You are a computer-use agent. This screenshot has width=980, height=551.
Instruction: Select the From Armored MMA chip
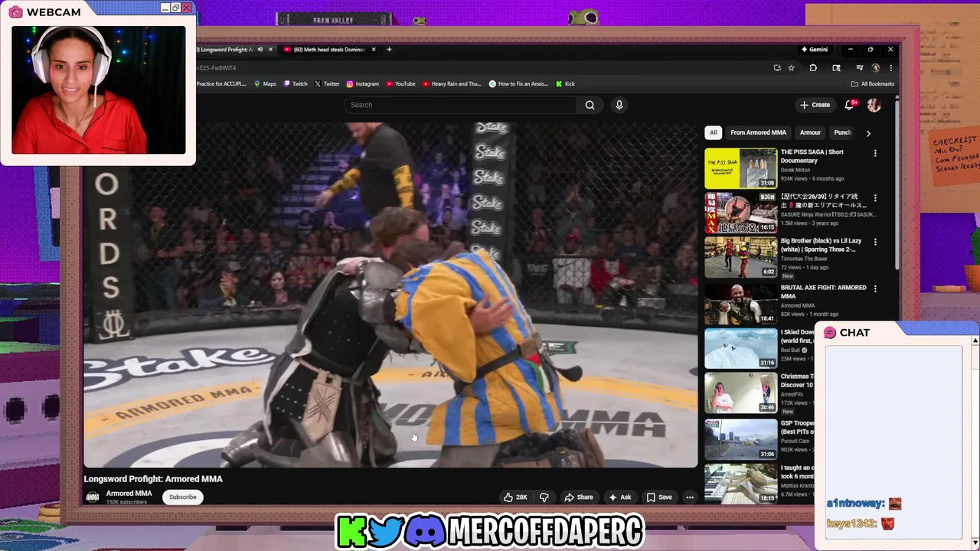coord(758,132)
